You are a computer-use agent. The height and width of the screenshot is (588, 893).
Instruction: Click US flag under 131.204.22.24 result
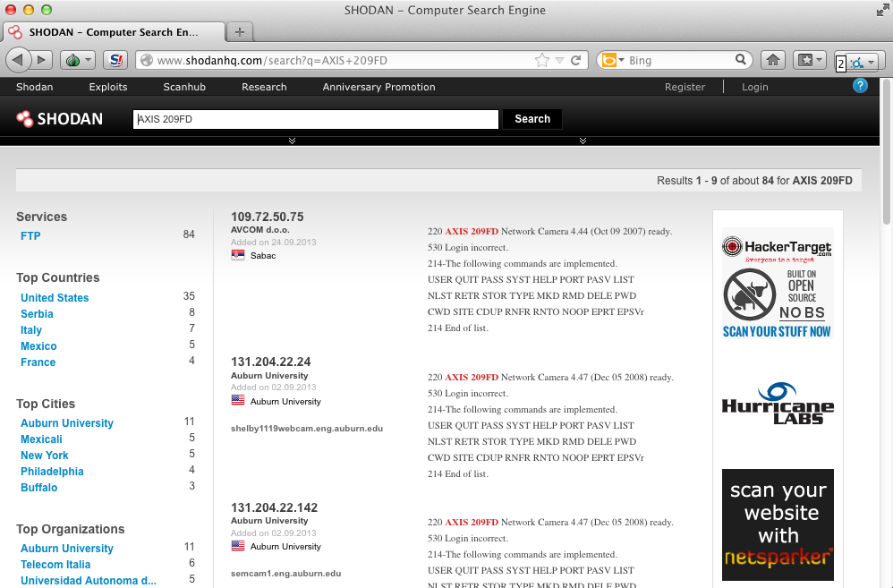pyautogui.click(x=237, y=401)
